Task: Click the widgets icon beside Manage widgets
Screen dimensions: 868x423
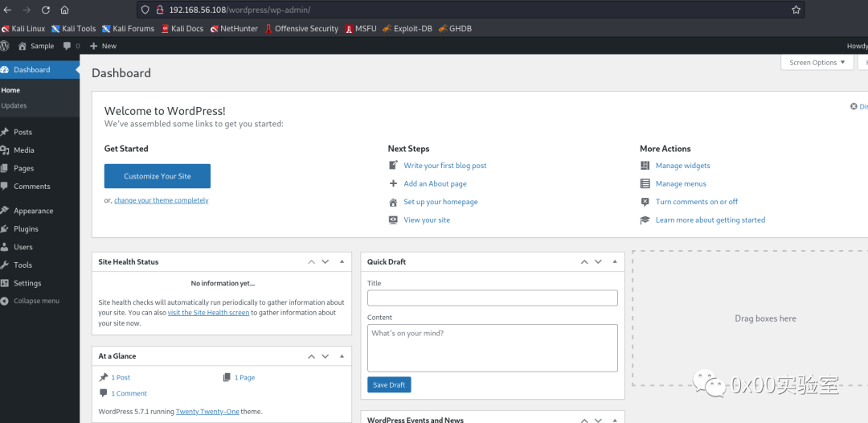Action: tap(645, 165)
